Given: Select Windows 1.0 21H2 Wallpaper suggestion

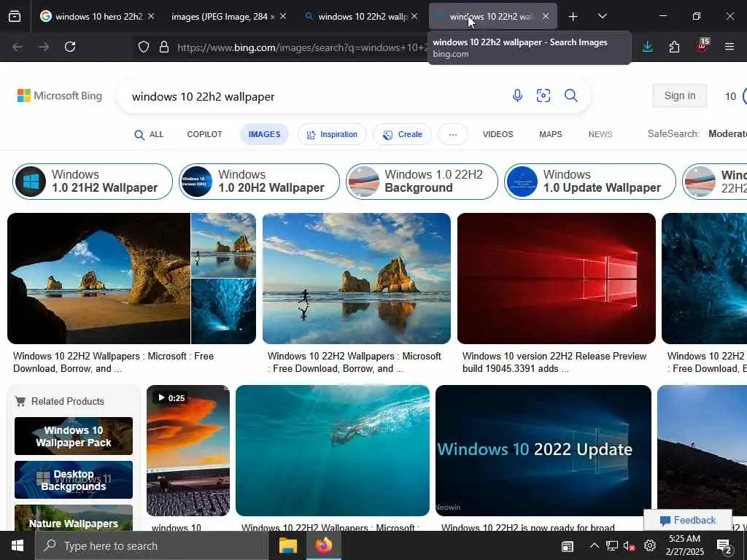Looking at the screenshot, I should [93, 182].
